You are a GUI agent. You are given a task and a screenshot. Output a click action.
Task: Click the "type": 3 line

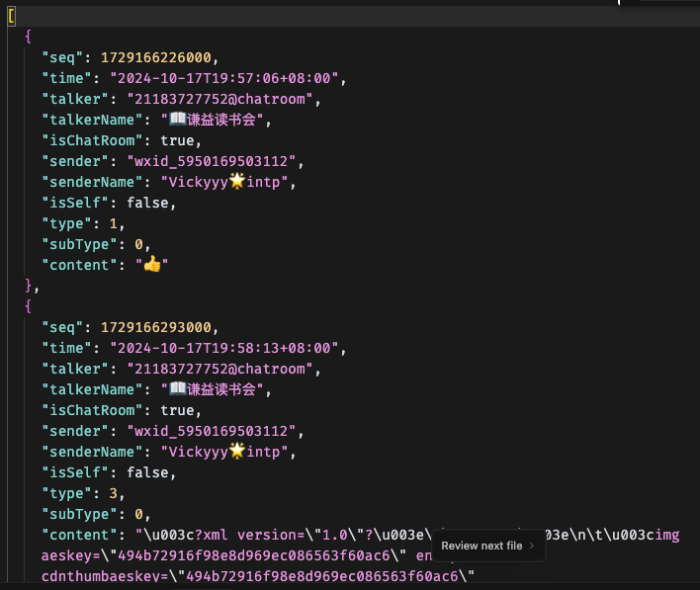pyautogui.click(x=83, y=493)
